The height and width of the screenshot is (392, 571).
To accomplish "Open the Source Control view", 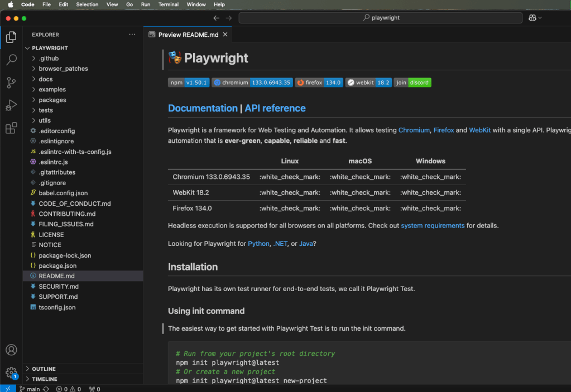I will pos(11,83).
